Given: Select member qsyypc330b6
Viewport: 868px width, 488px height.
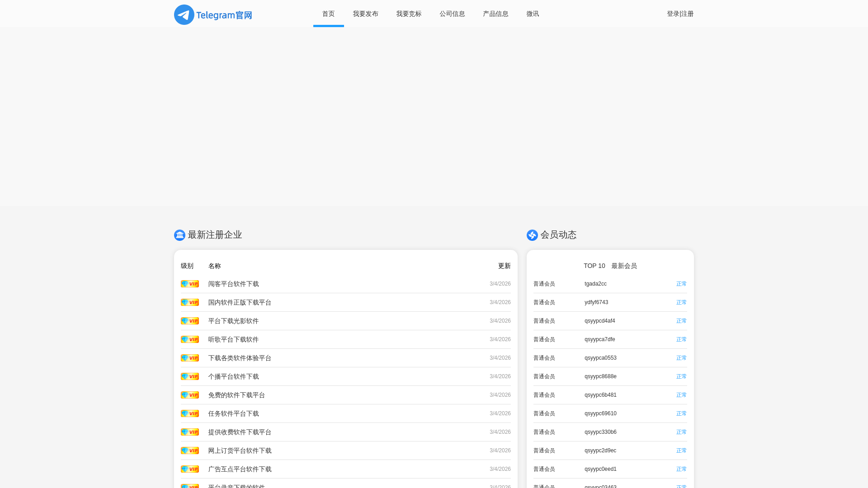Looking at the screenshot, I should (x=600, y=432).
